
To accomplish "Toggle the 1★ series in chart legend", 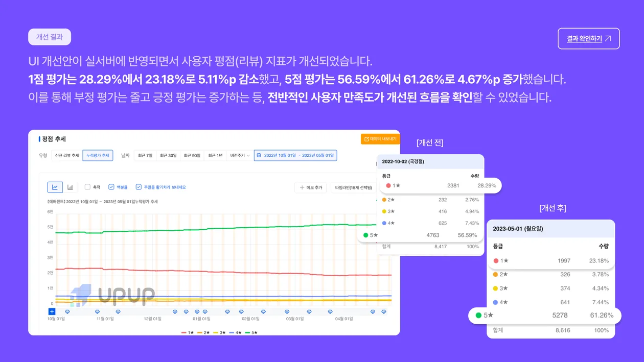I will click(188, 332).
